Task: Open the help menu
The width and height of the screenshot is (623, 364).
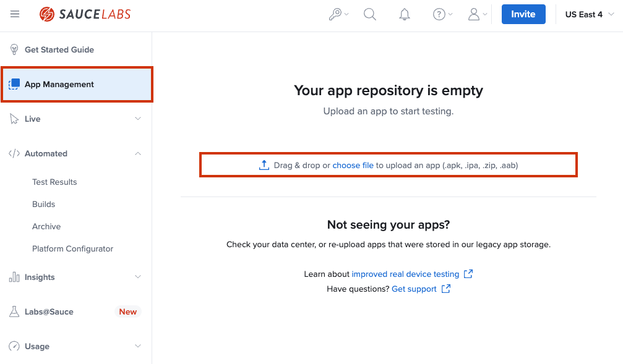Action: [441, 14]
